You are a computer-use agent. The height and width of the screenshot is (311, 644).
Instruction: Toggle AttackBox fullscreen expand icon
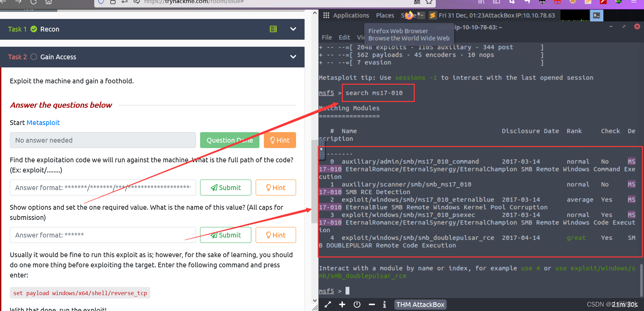[328, 305]
